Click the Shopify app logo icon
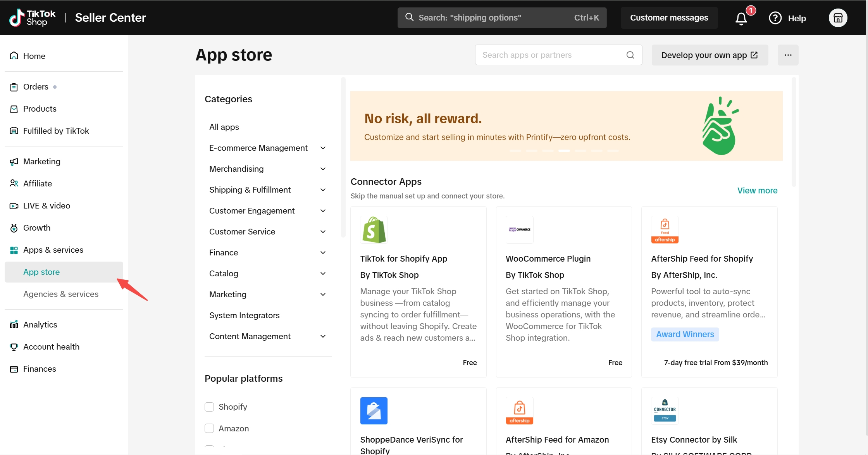 click(x=374, y=230)
